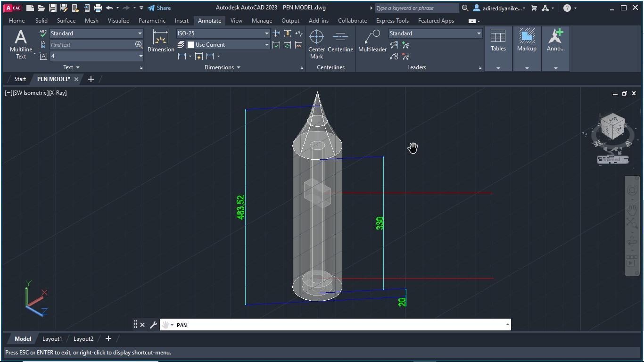
Task: Click the command line history arrow
Action: point(507,324)
